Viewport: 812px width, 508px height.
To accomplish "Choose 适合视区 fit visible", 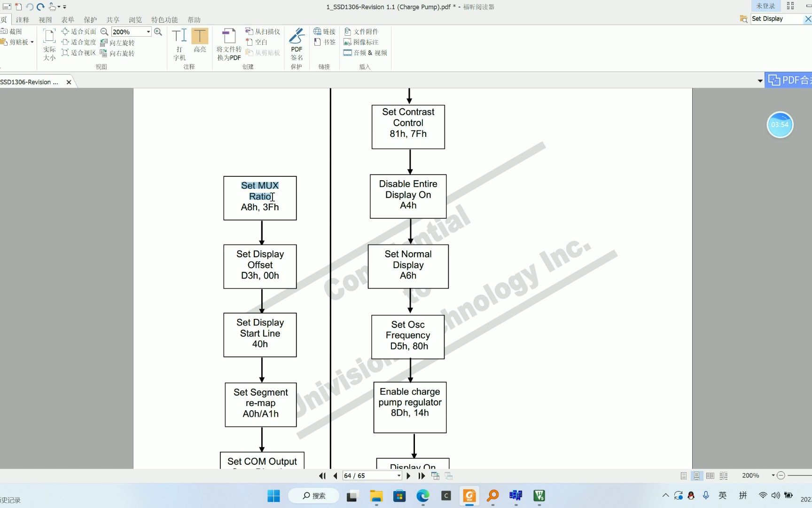I will (79, 53).
